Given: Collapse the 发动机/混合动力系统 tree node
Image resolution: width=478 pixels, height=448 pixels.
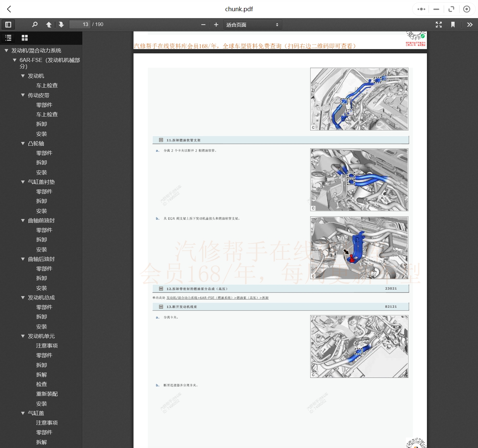Looking at the screenshot, I should point(6,50).
